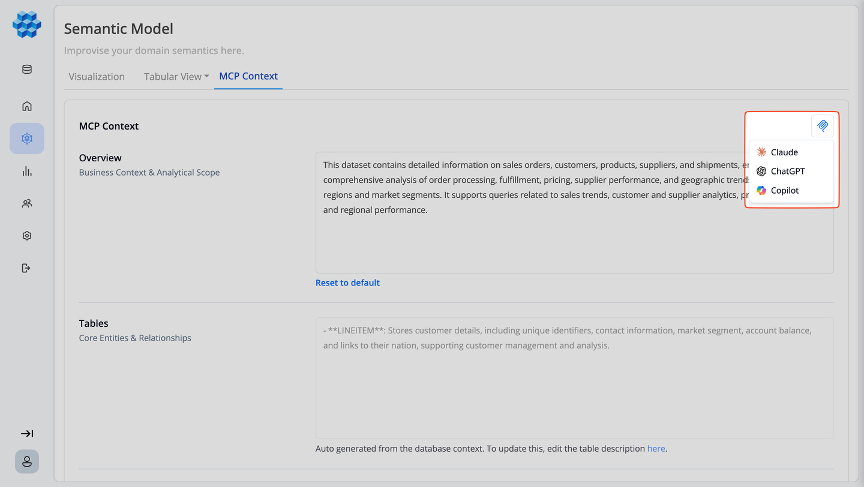Choose Copilot from the dropdown menu
The width and height of the screenshot is (864, 488).
tap(783, 190)
